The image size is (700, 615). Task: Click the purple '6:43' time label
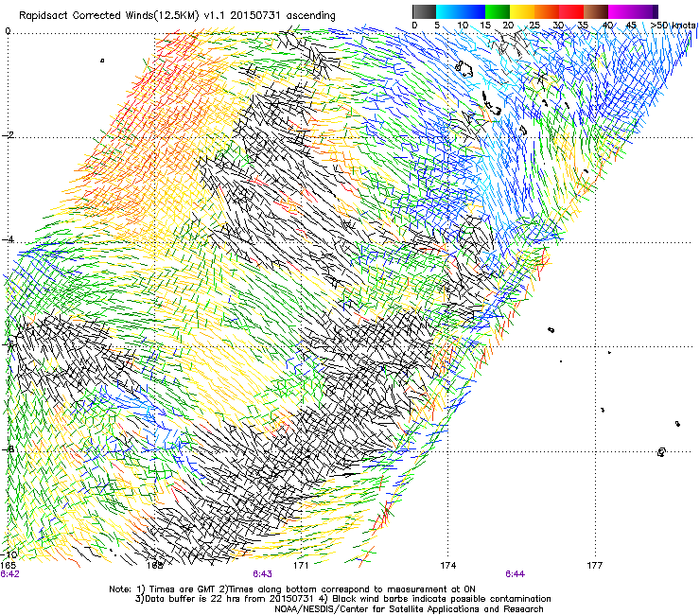tap(262, 574)
